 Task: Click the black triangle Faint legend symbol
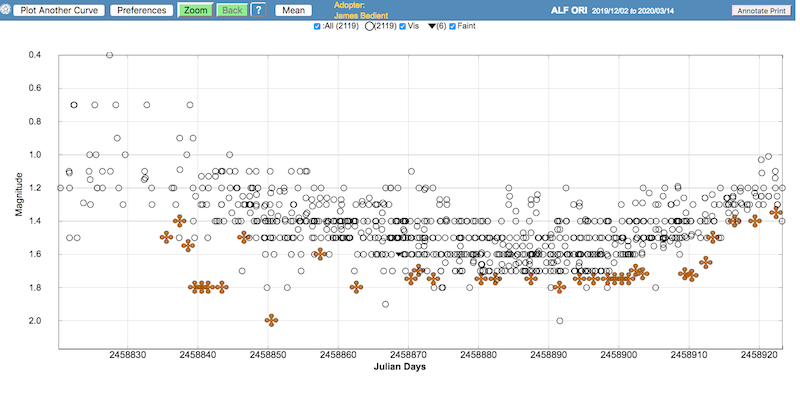432,26
